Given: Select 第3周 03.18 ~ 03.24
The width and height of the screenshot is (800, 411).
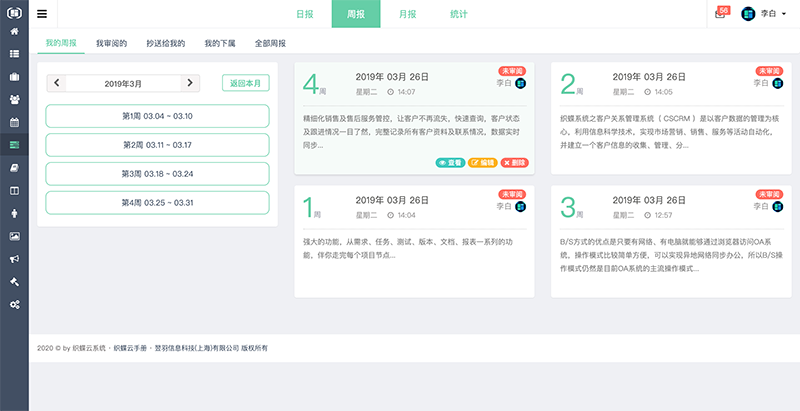Looking at the screenshot, I should point(157,174).
